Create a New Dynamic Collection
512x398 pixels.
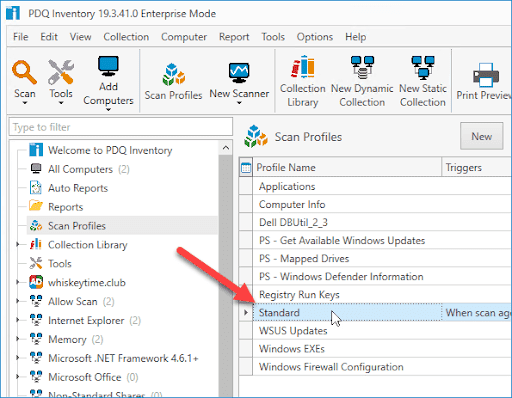(362, 68)
